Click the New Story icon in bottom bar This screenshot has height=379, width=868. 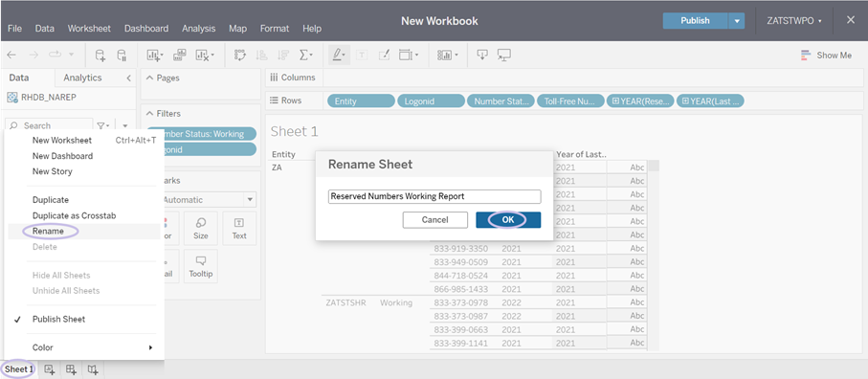coord(93,369)
